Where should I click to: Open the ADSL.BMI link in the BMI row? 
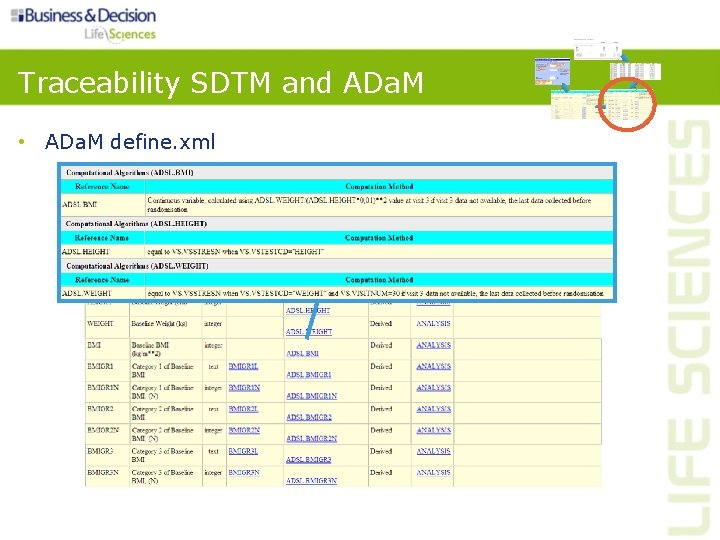(302, 353)
